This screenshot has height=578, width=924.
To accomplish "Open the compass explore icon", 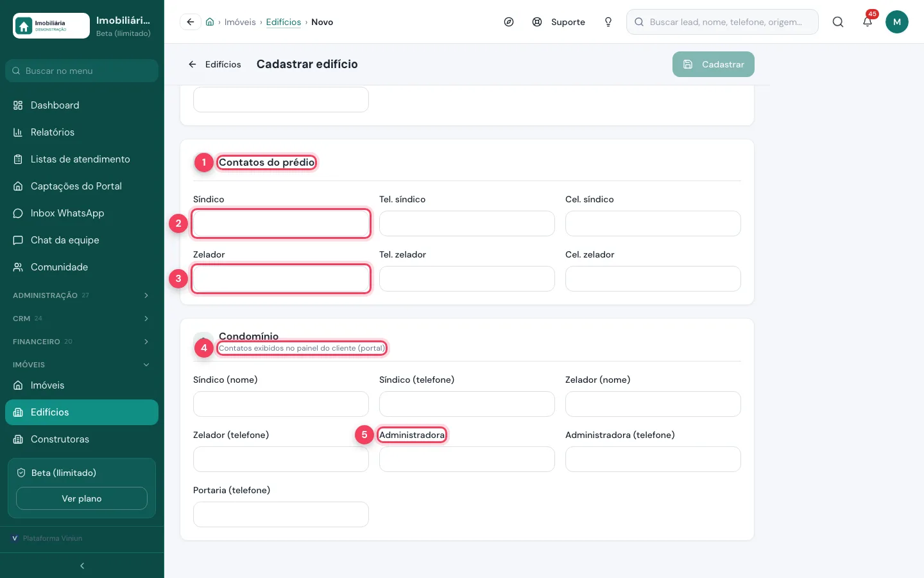I will (x=509, y=22).
